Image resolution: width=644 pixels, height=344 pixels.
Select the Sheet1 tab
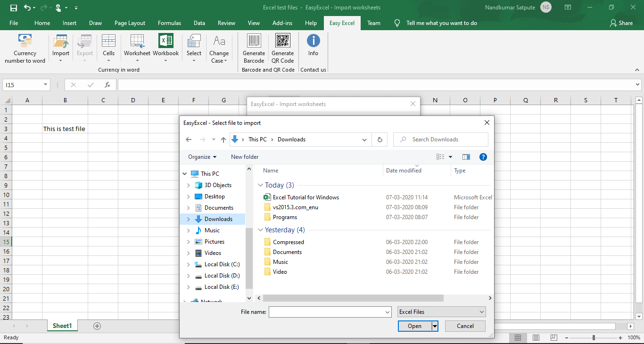click(x=62, y=325)
